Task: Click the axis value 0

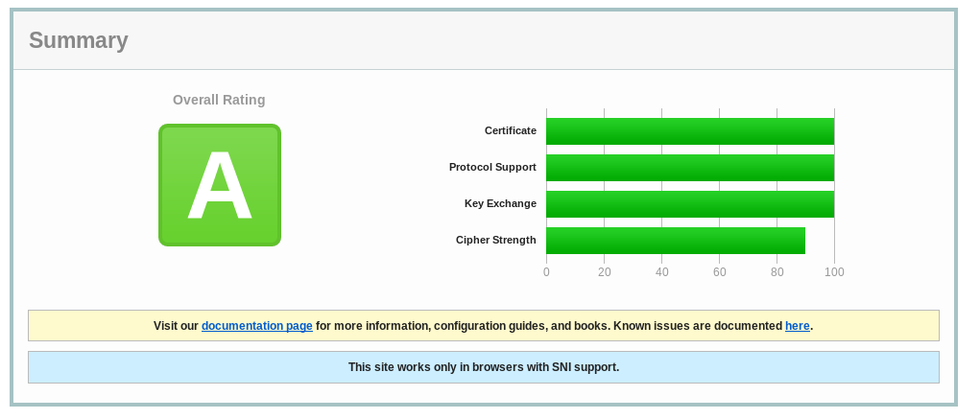Action: click(546, 271)
